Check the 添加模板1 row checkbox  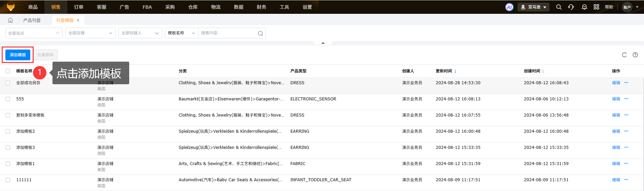pyautogui.click(x=8, y=164)
